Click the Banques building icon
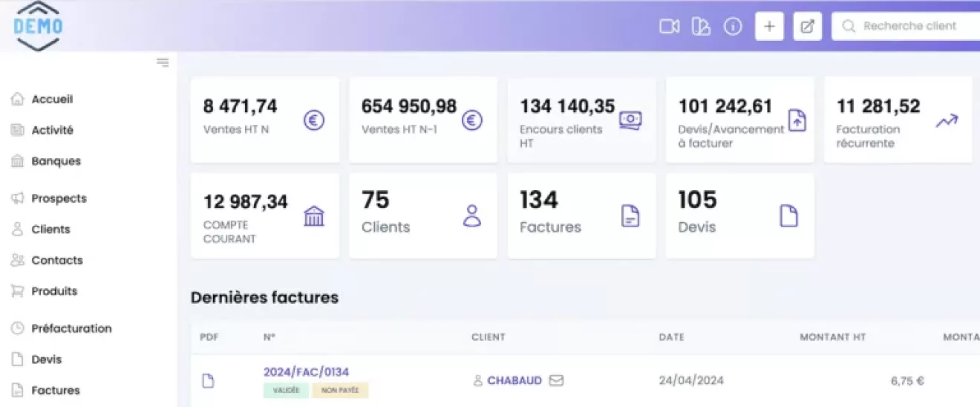The height and width of the screenshot is (407, 980). (17, 161)
